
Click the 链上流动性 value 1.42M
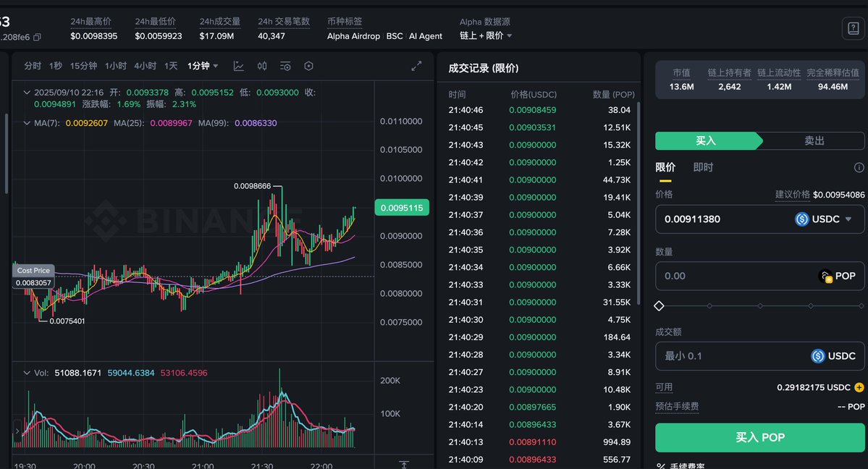(779, 87)
